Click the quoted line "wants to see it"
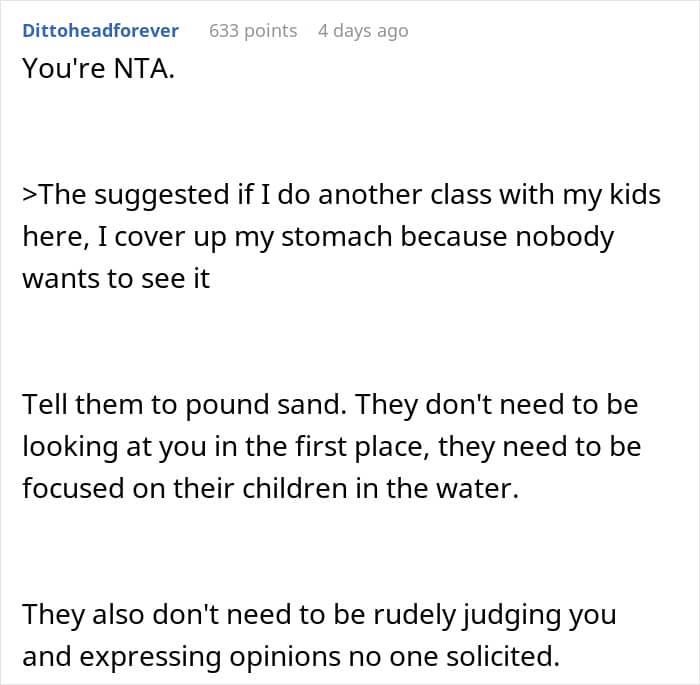Image resolution: width=700 pixels, height=685 pixels. 116,278
